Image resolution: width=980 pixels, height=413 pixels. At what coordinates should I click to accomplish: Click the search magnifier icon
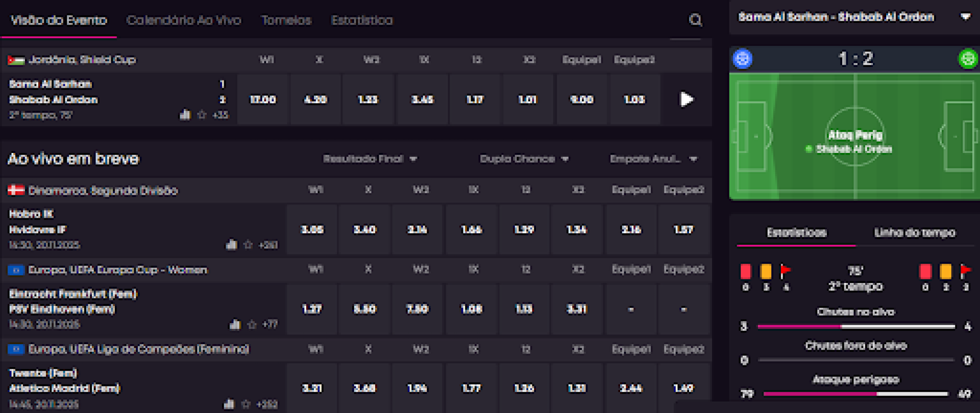coord(695,20)
